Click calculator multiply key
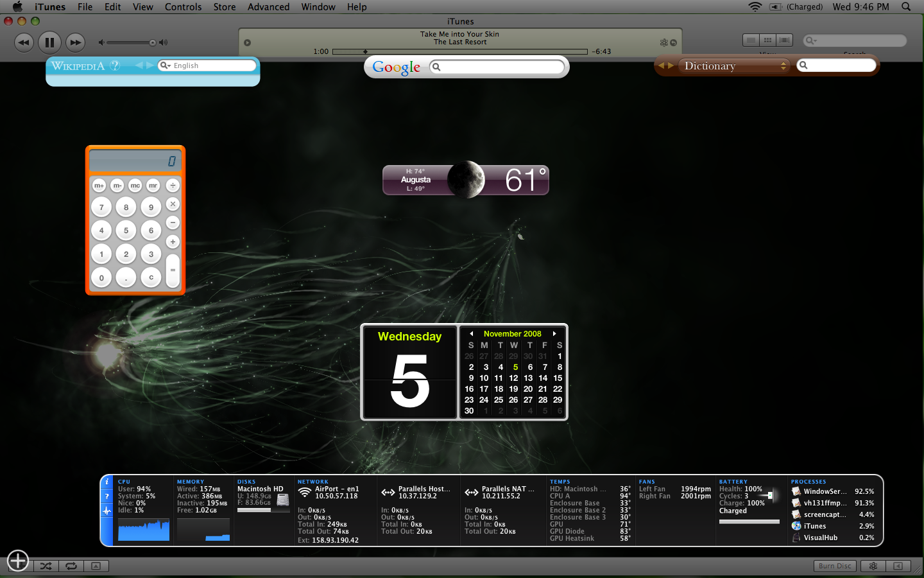 click(173, 204)
